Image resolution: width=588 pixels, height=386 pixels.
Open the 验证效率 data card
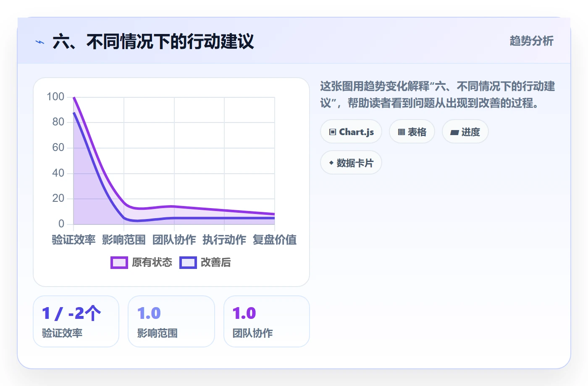(x=76, y=321)
